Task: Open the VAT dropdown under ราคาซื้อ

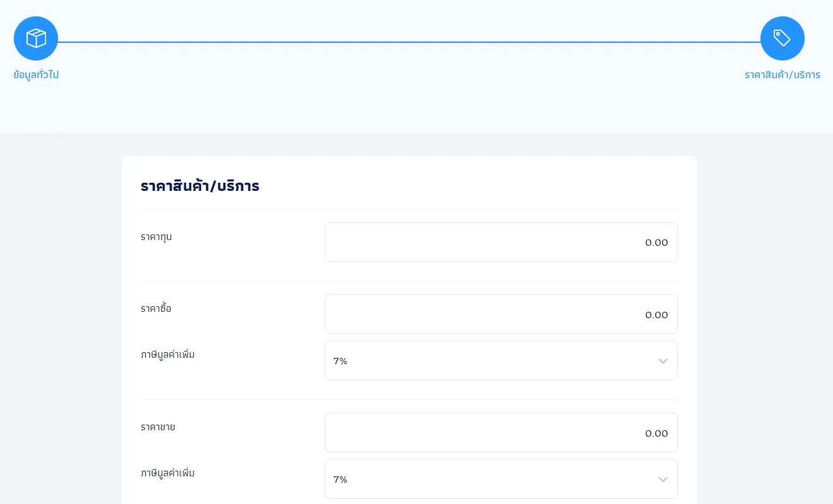Action: [501, 360]
